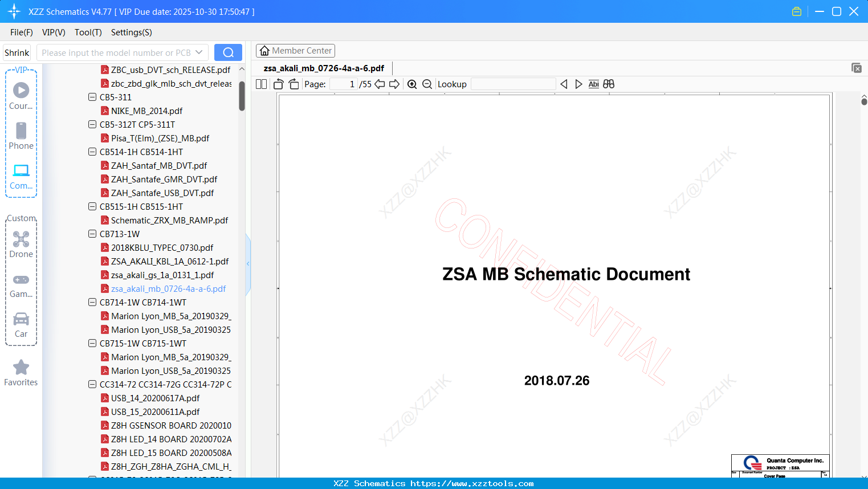Image resolution: width=868 pixels, height=489 pixels.
Task: Open 2018KBLU_TYPEC_0730.pdf
Action: (157, 247)
